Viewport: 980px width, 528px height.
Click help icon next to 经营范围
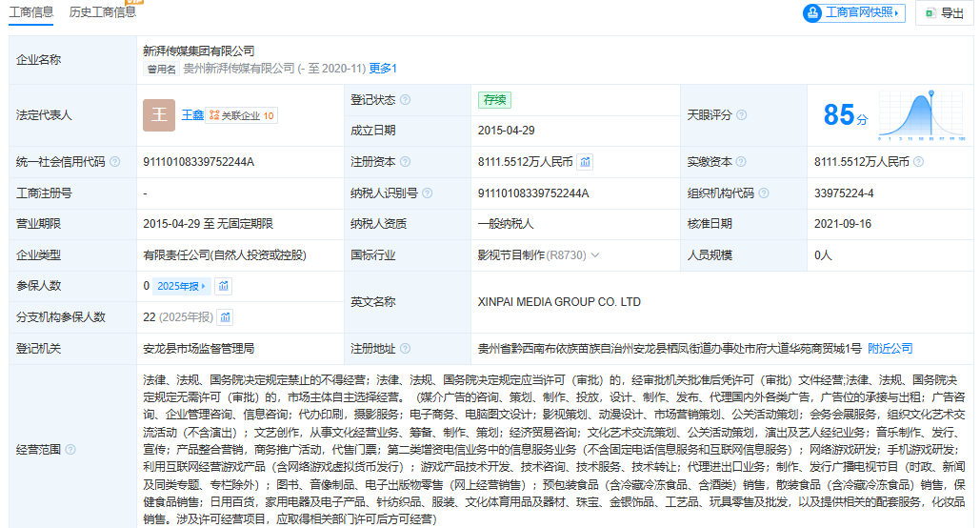(70, 449)
